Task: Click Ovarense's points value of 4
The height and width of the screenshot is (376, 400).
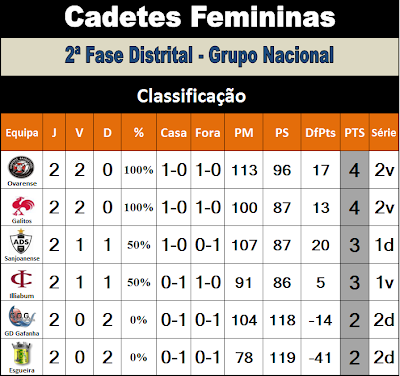Action: pos(354,170)
